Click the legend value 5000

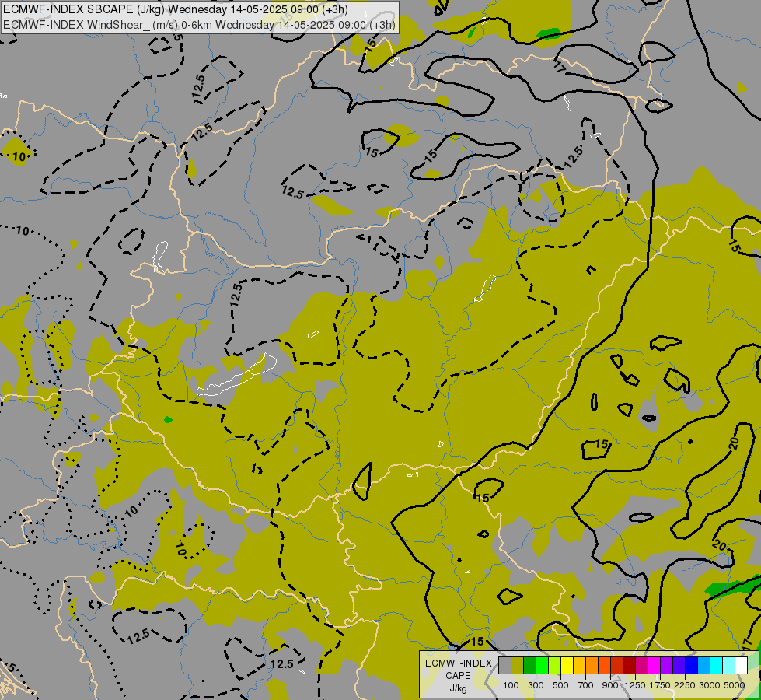coord(735,685)
